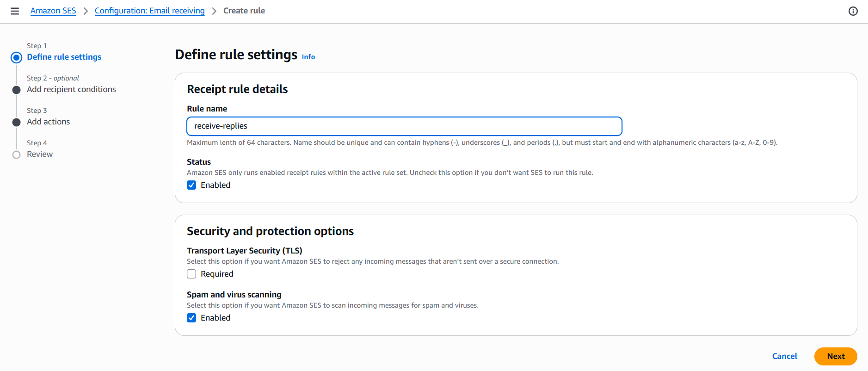
Task: Check the TLS Required checkbox
Action: click(x=191, y=274)
